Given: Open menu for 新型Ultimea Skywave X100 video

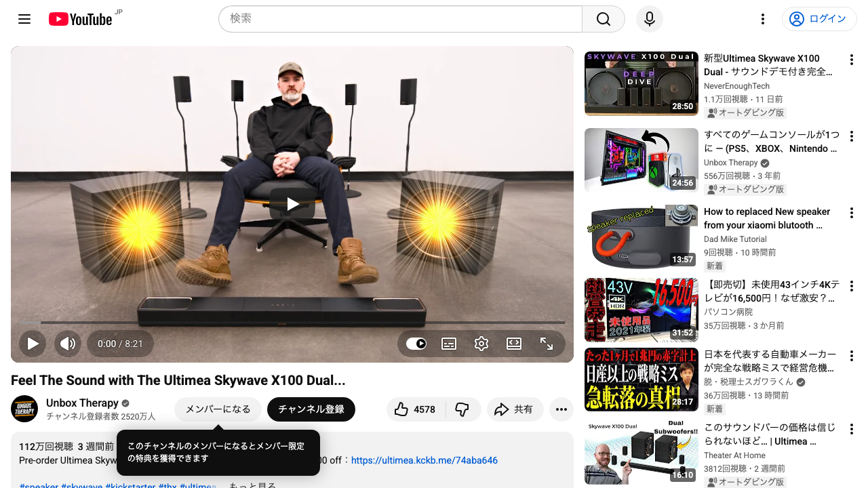Looking at the screenshot, I should coord(852,60).
